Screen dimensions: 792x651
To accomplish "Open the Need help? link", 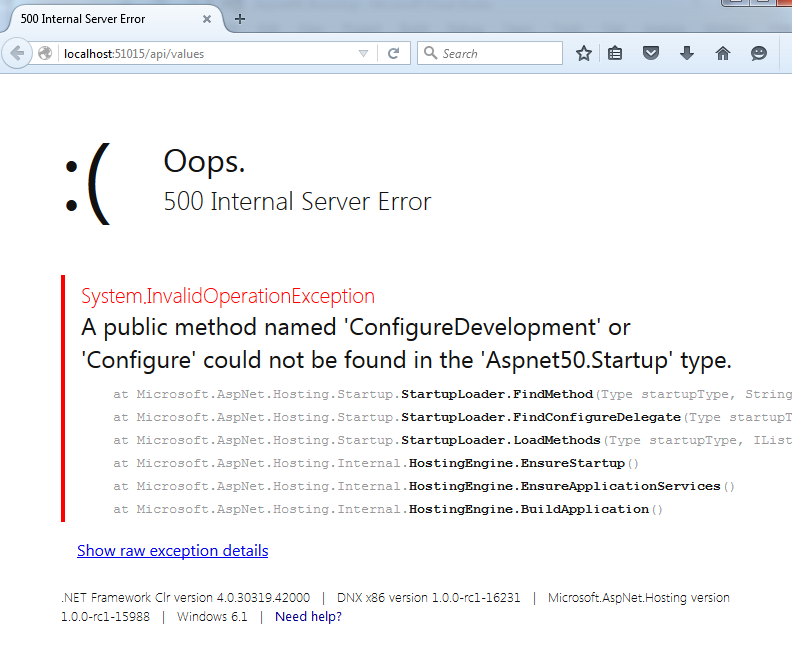I will coord(308,616).
